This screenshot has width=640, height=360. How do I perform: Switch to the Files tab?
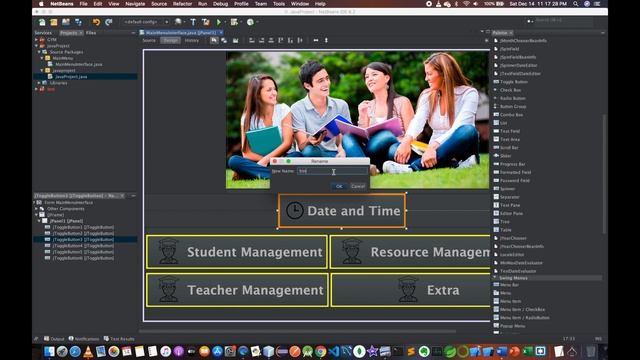click(91, 33)
